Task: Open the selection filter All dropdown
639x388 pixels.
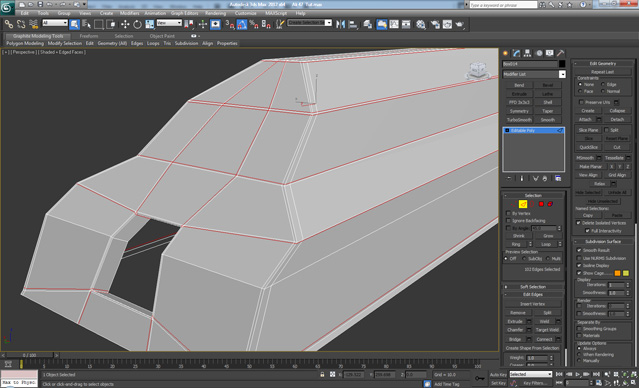Action: click(55, 23)
